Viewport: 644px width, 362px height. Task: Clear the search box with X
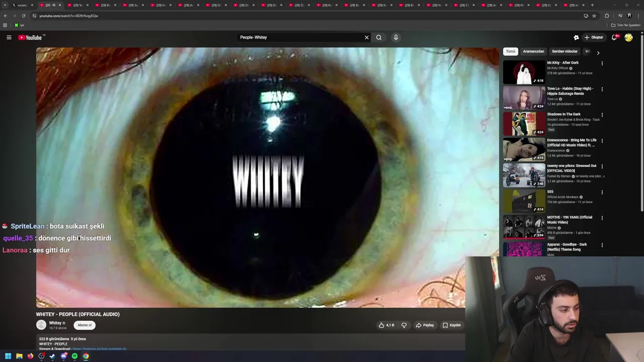click(367, 37)
